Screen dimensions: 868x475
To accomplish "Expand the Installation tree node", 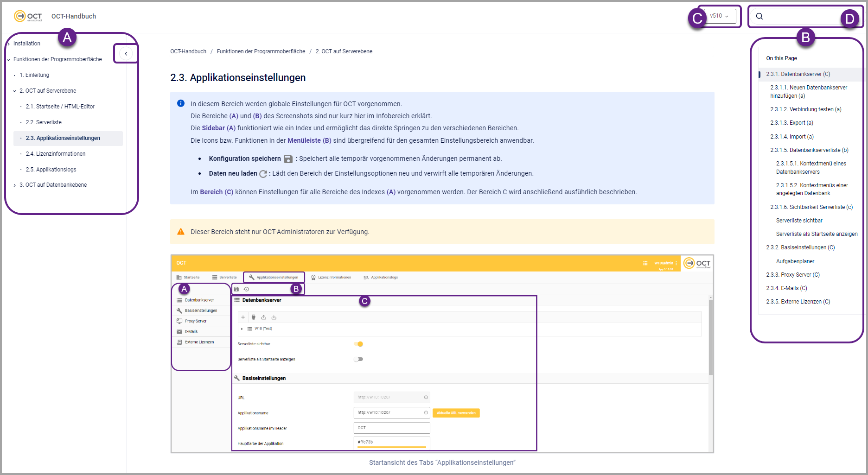I will [8, 44].
